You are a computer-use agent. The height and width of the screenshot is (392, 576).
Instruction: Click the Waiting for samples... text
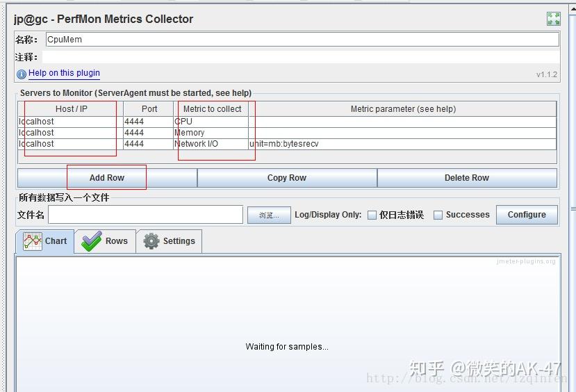click(287, 347)
